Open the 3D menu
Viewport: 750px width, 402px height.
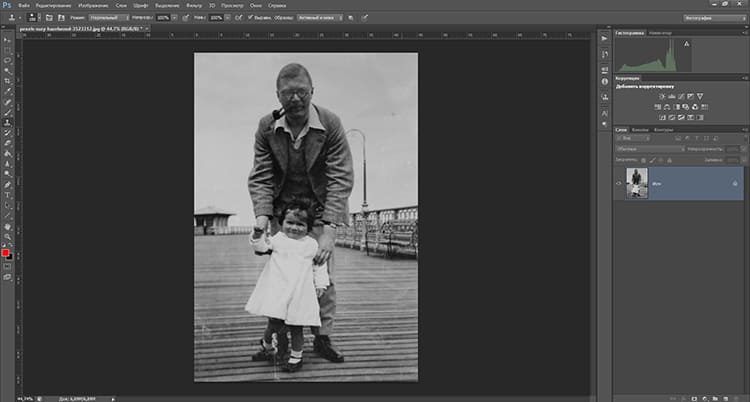click(x=212, y=6)
